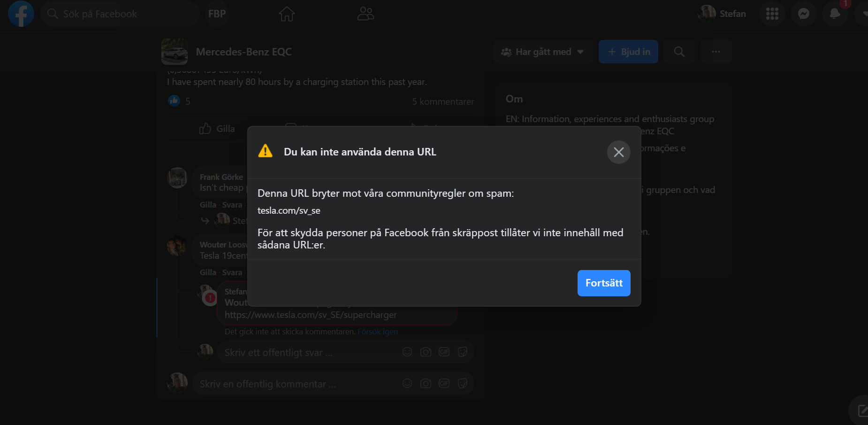This screenshot has height=425, width=868.
Task: Click the red error exclamation icon
Action: 210,298
